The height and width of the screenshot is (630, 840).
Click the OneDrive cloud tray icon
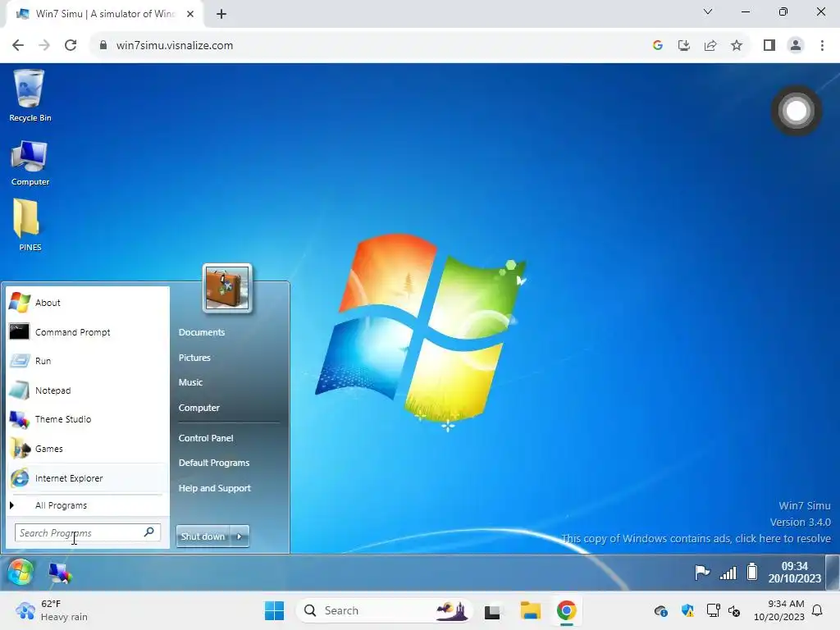coord(661,610)
